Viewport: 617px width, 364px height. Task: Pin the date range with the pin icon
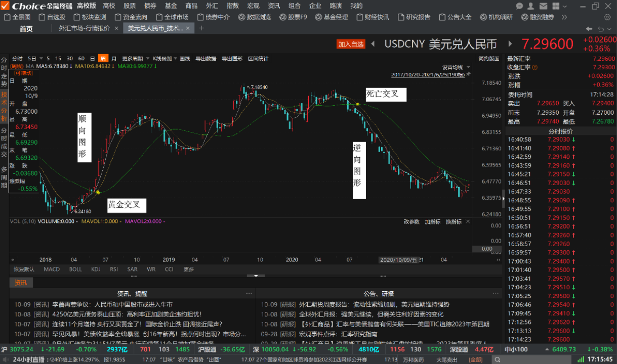pyautogui.click(x=469, y=74)
